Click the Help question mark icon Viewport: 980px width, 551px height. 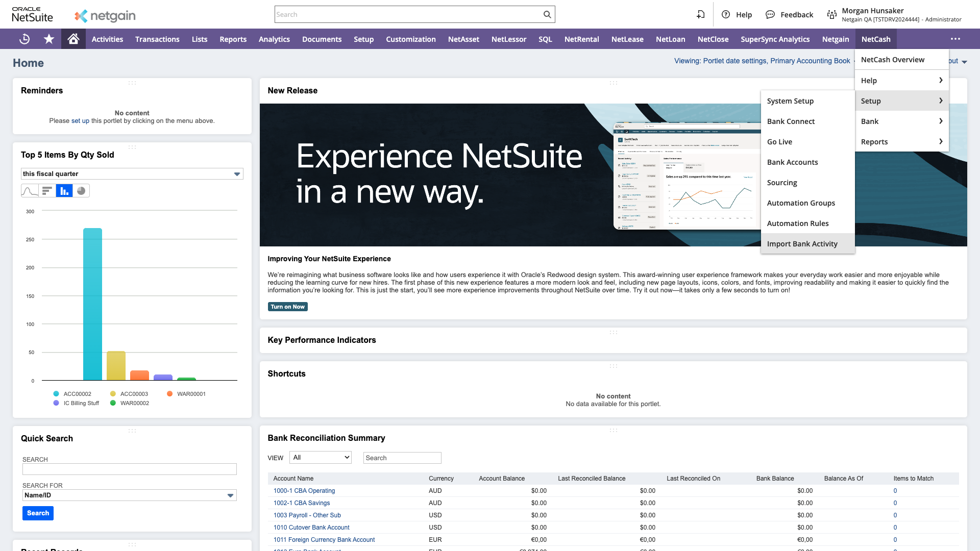pos(726,14)
